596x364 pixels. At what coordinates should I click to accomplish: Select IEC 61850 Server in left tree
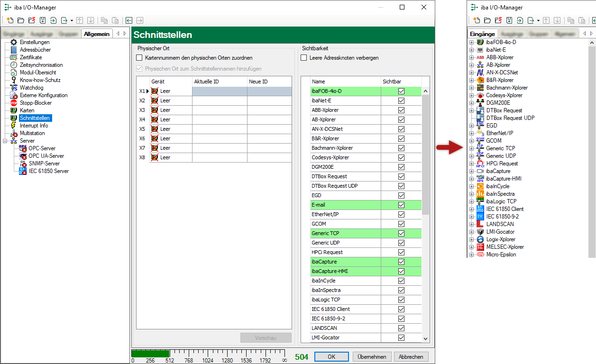point(48,171)
